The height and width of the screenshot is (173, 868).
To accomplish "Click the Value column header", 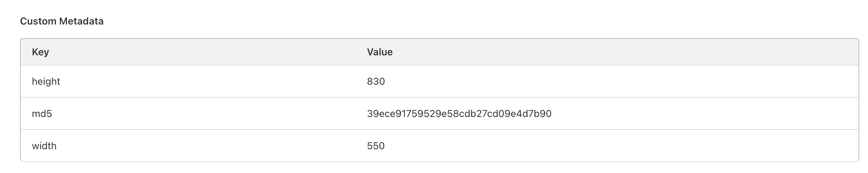I will click(x=380, y=52).
